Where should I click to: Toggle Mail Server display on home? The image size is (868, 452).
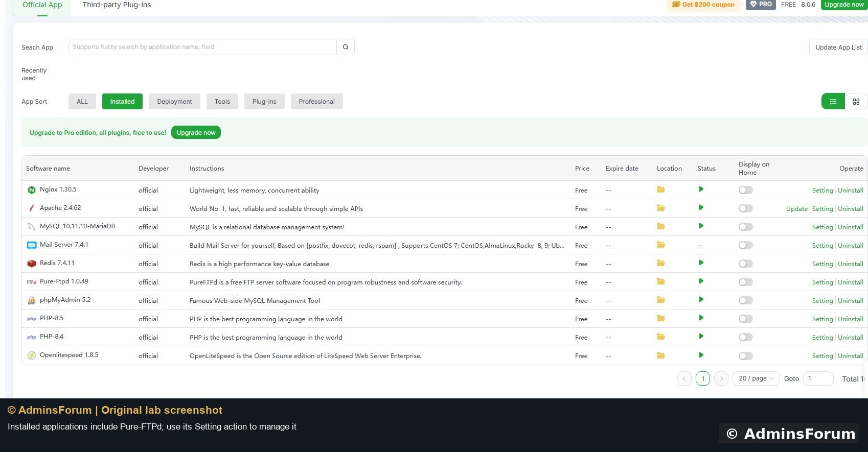[746, 245]
